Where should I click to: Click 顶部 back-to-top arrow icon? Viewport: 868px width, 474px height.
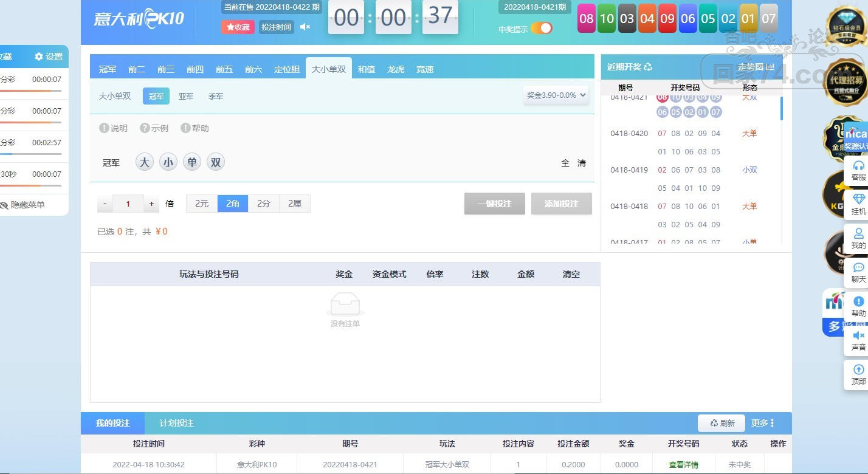pyautogui.click(x=858, y=369)
